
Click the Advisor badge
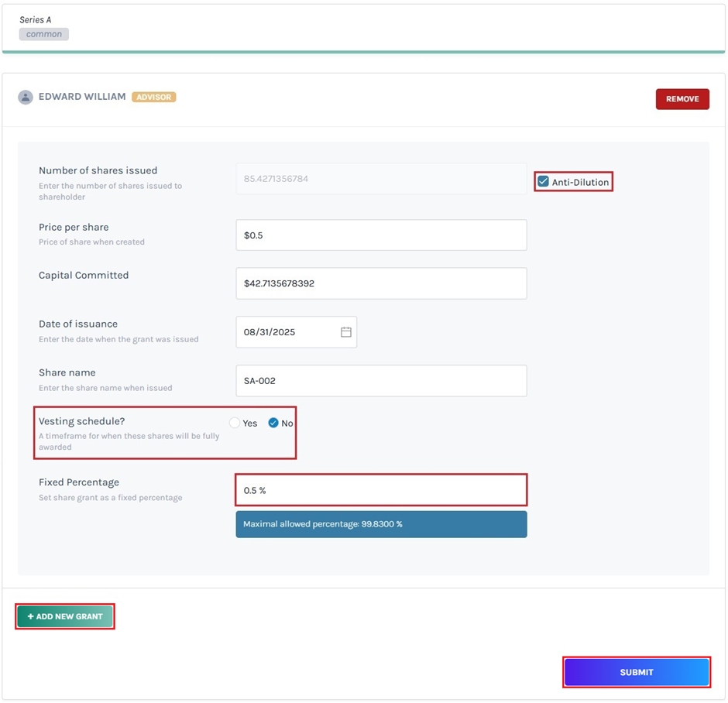[x=154, y=98]
